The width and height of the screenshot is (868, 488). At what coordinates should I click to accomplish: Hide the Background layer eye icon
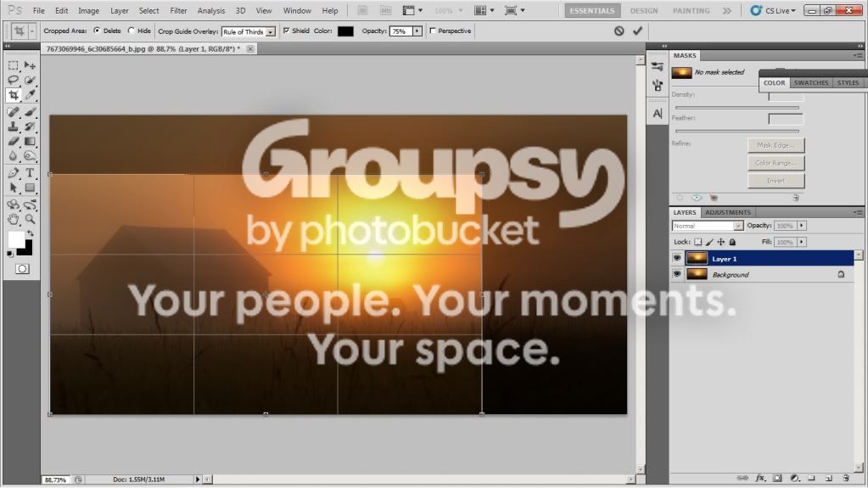[x=677, y=274]
